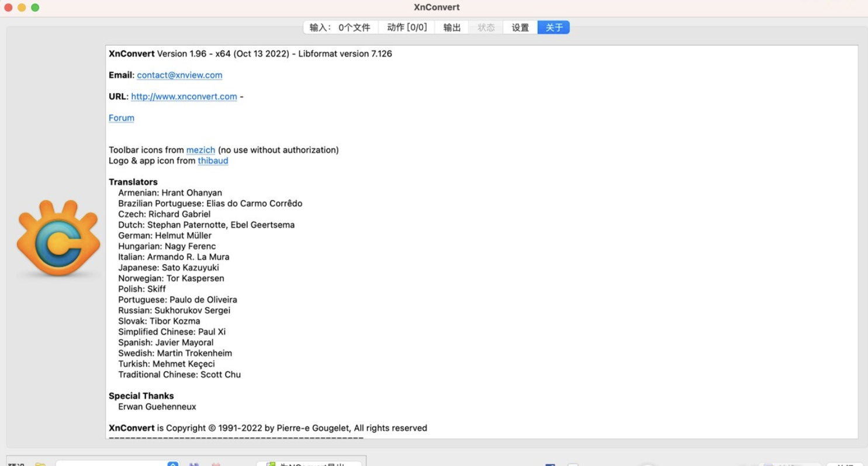Screen dimensions: 868x466
Task: Click the name "Erwan Guehenneux"
Action: pyautogui.click(x=157, y=407)
